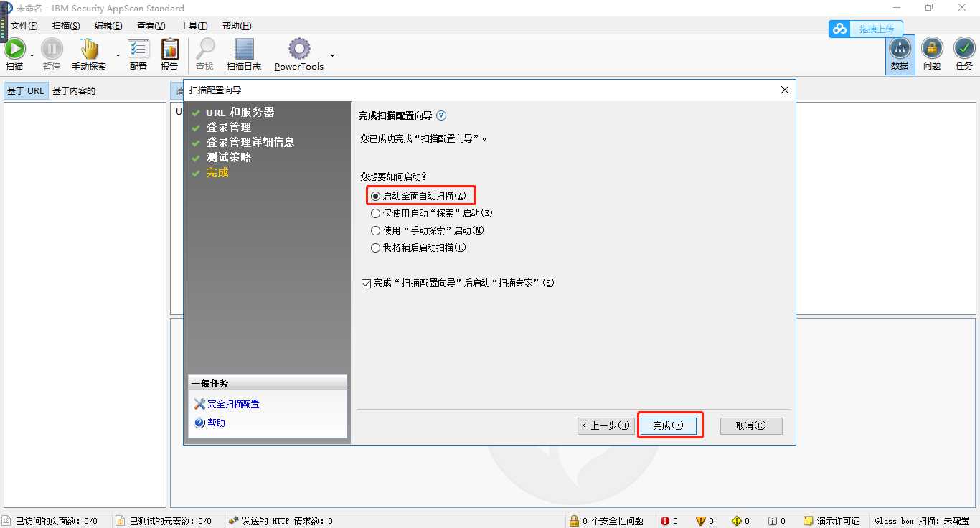Open the report (报告) icon
This screenshot has height=528, width=980.
tap(169, 49)
